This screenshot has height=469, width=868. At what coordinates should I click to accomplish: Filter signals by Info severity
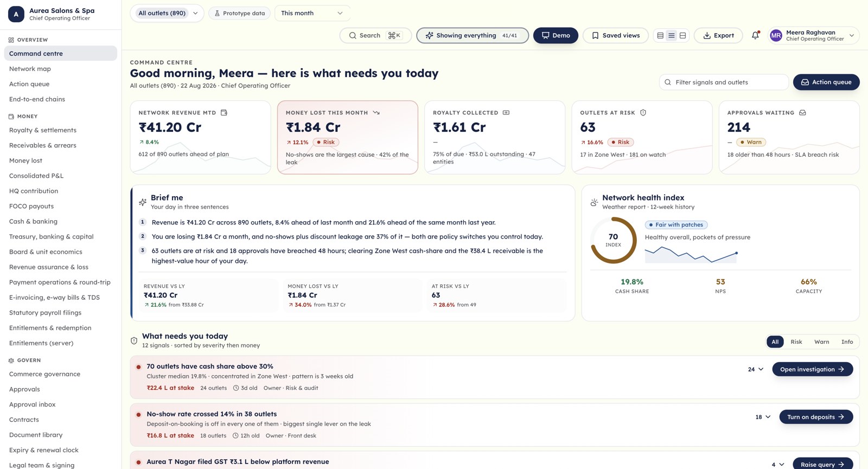[x=847, y=342]
